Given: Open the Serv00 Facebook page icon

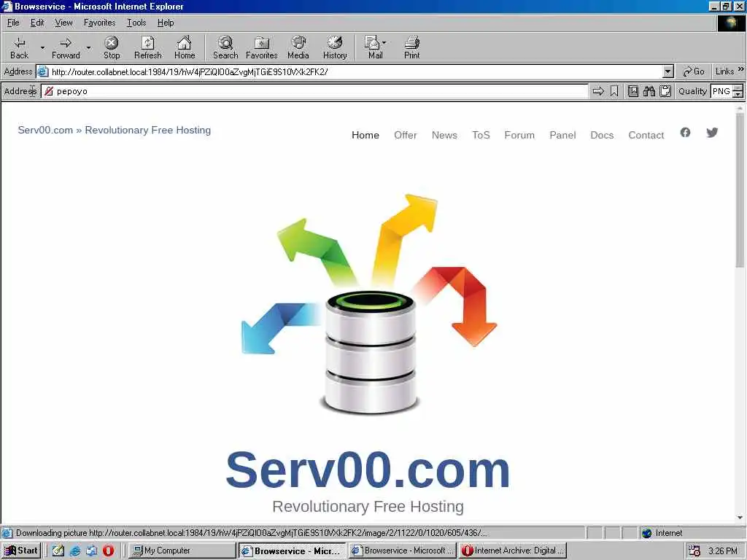Looking at the screenshot, I should [685, 133].
